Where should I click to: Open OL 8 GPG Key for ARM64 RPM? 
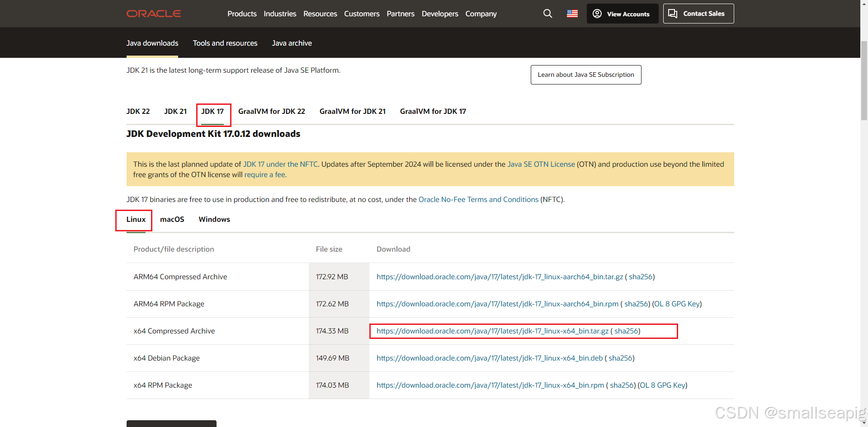click(x=677, y=304)
